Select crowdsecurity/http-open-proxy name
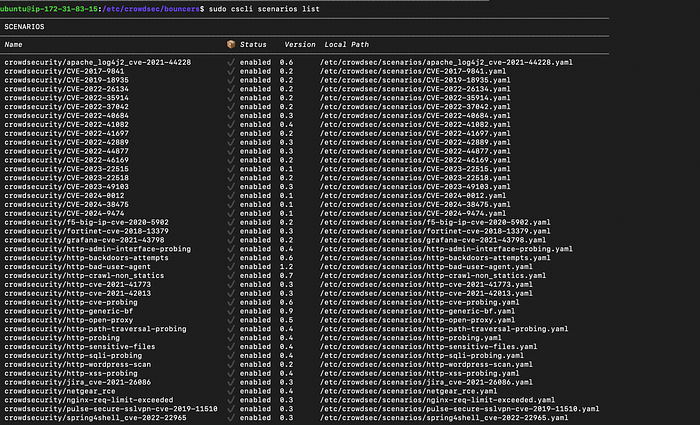 (x=69, y=320)
